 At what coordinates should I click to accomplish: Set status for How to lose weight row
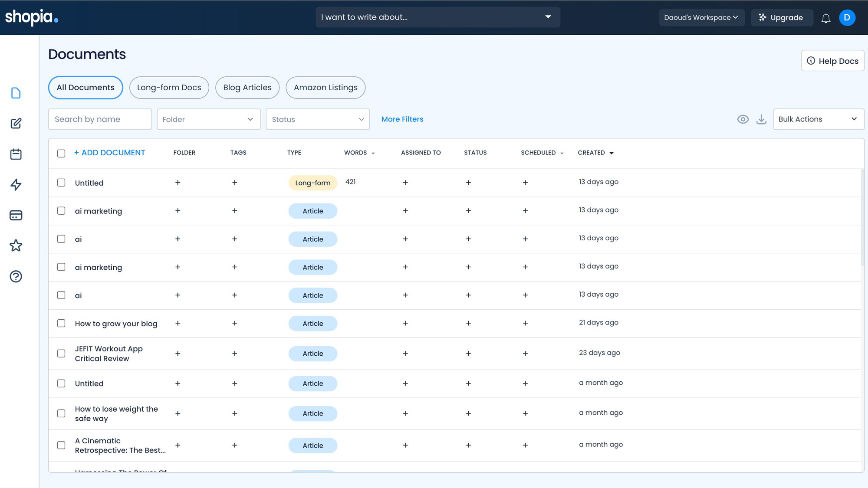468,413
